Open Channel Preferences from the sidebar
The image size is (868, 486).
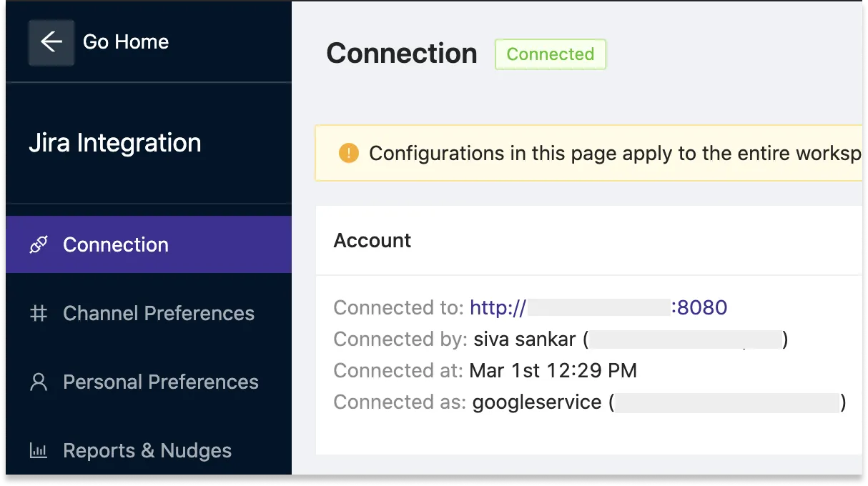(159, 313)
